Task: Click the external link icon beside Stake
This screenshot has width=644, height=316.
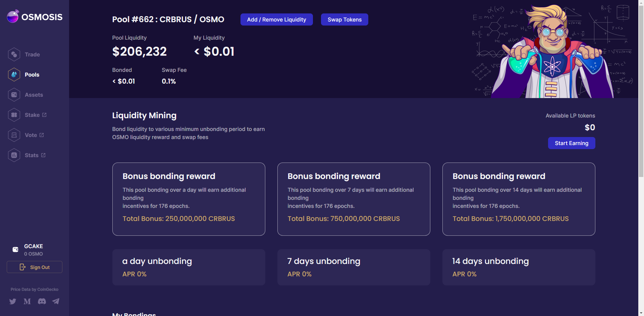Action: [x=44, y=115]
